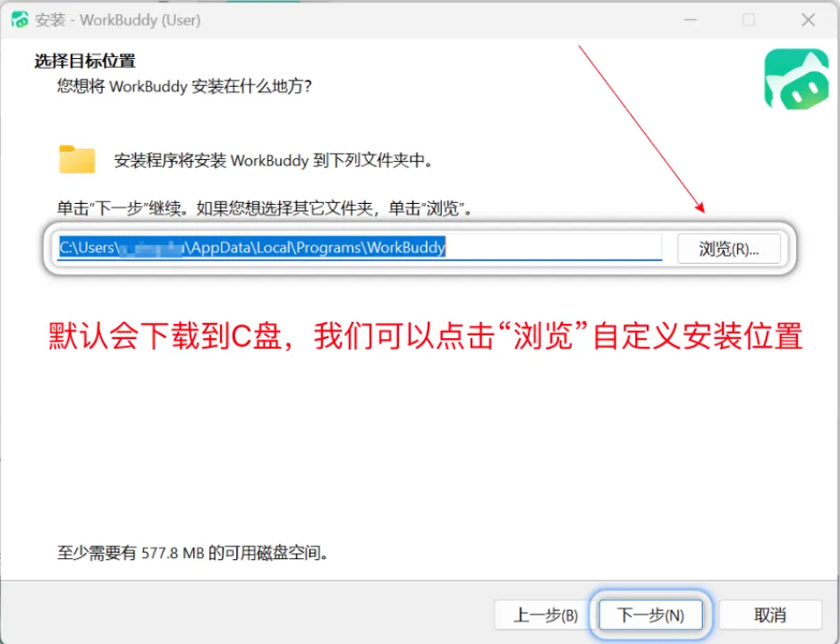
Task: Click the heading text '选择目标位置'
Action: pos(85,61)
